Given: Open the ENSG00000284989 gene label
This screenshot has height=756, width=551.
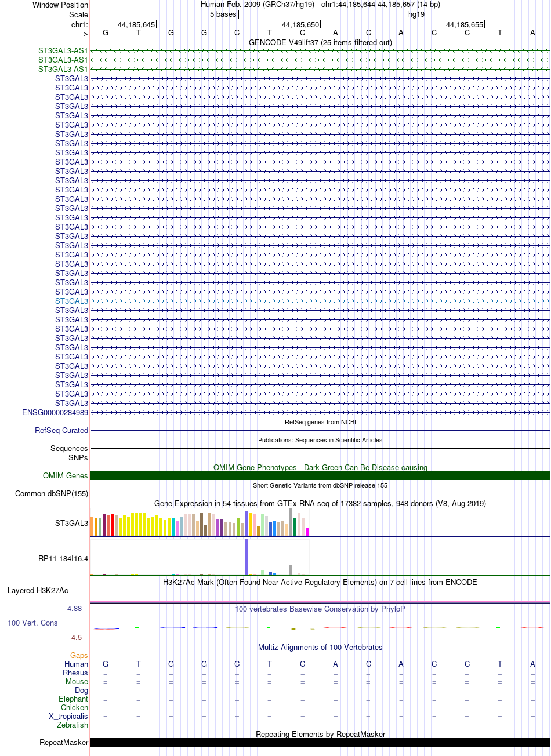Looking at the screenshot, I should click(x=55, y=413).
